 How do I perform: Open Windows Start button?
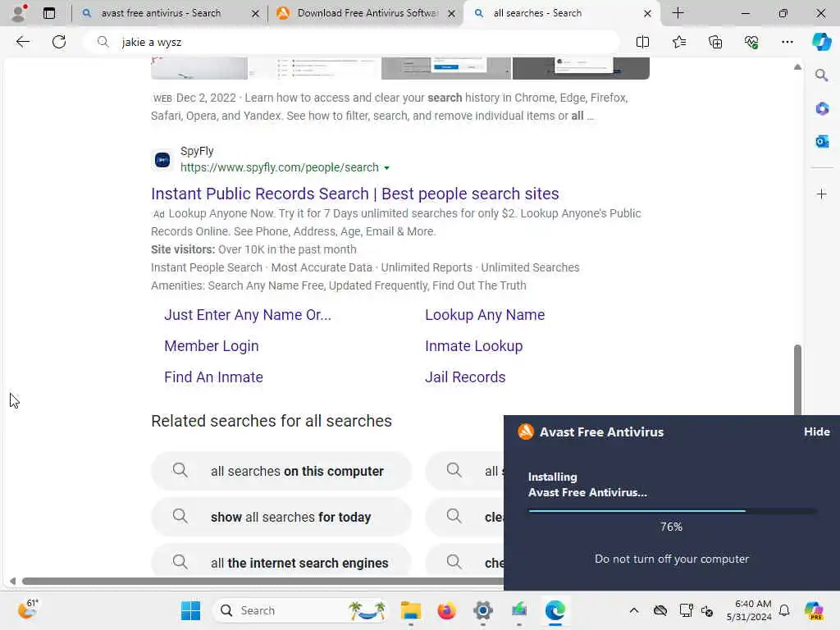point(190,610)
